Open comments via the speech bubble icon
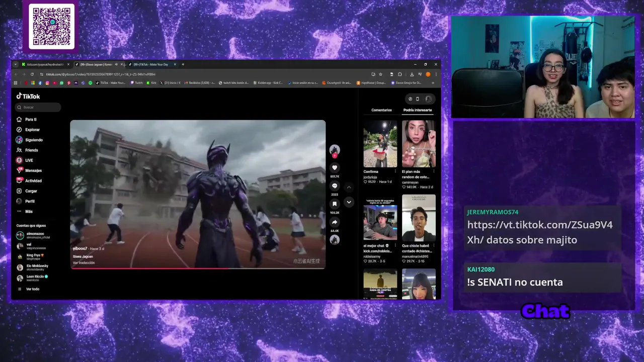Image resolution: width=644 pixels, height=362 pixels. 335,186
